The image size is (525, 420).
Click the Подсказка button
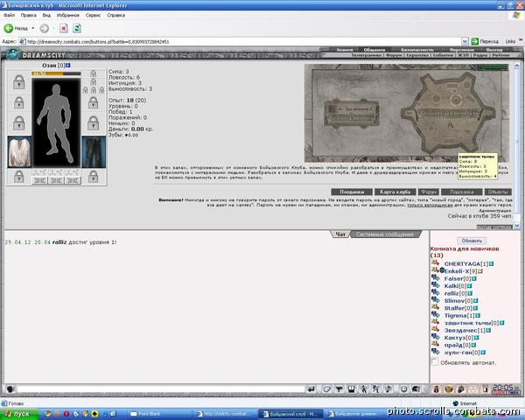click(462, 192)
